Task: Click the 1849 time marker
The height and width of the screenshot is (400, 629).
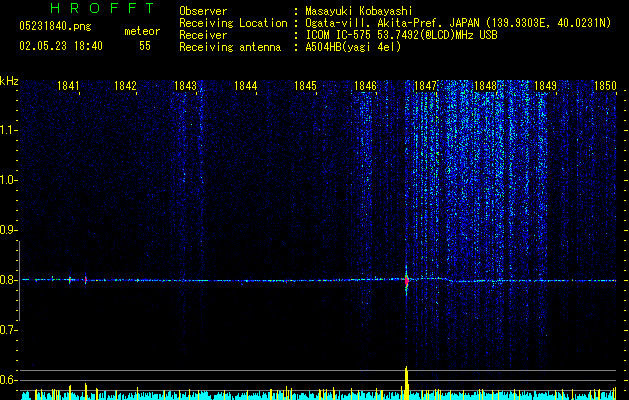Action: pyautogui.click(x=546, y=86)
